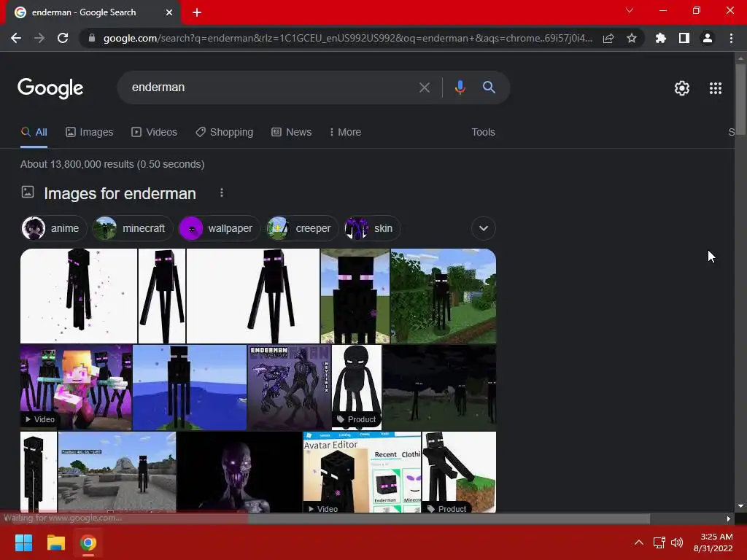Bookmark this tab with the star
This screenshot has height=560, width=747.
pyautogui.click(x=632, y=38)
